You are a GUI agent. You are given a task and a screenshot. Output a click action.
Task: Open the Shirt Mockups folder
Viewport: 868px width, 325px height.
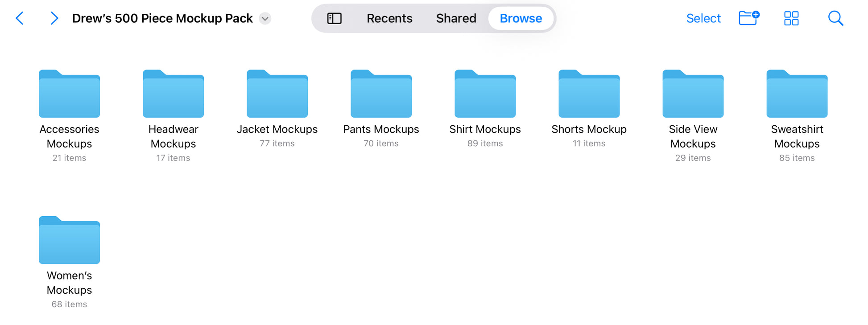click(485, 94)
